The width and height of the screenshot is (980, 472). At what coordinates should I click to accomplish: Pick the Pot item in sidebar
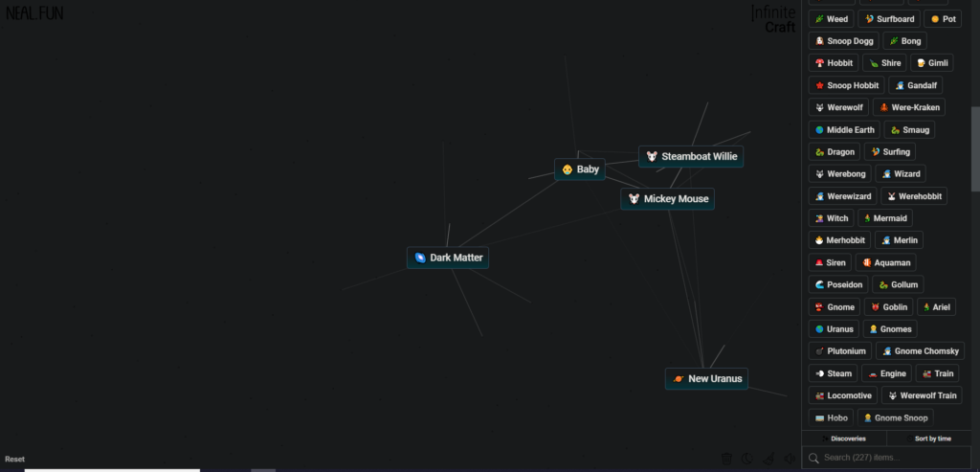[943, 19]
